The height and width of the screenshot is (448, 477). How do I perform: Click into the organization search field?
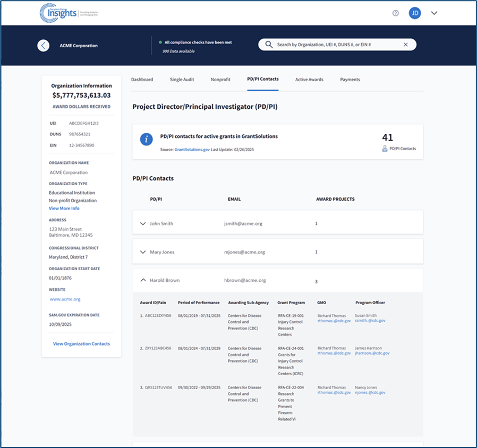(x=335, y=45)
